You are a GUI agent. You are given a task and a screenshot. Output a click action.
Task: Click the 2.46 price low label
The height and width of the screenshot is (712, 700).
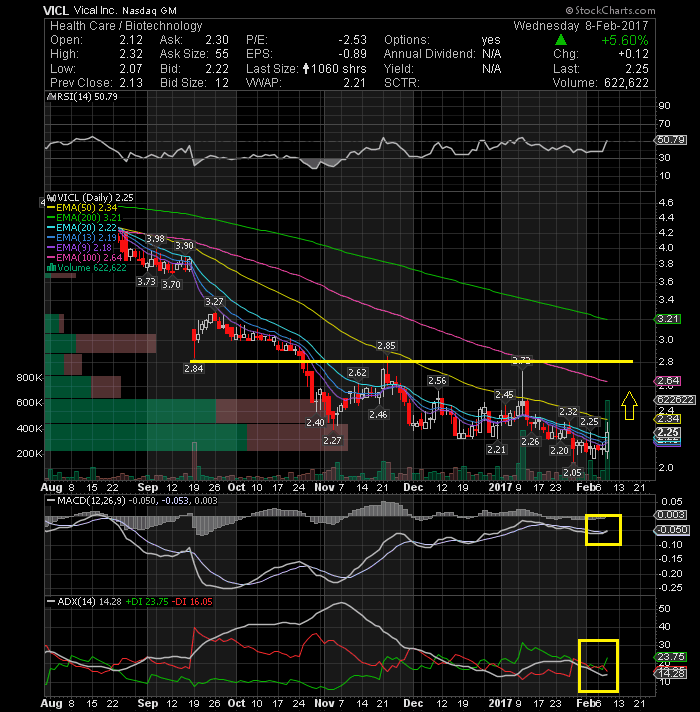(378, 415)
